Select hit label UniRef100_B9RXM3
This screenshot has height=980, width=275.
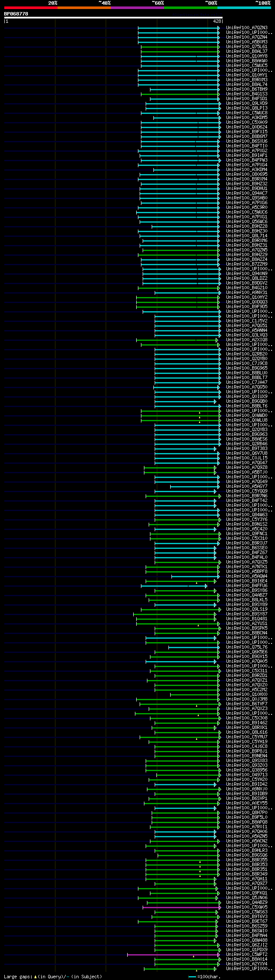coord(247,80)
